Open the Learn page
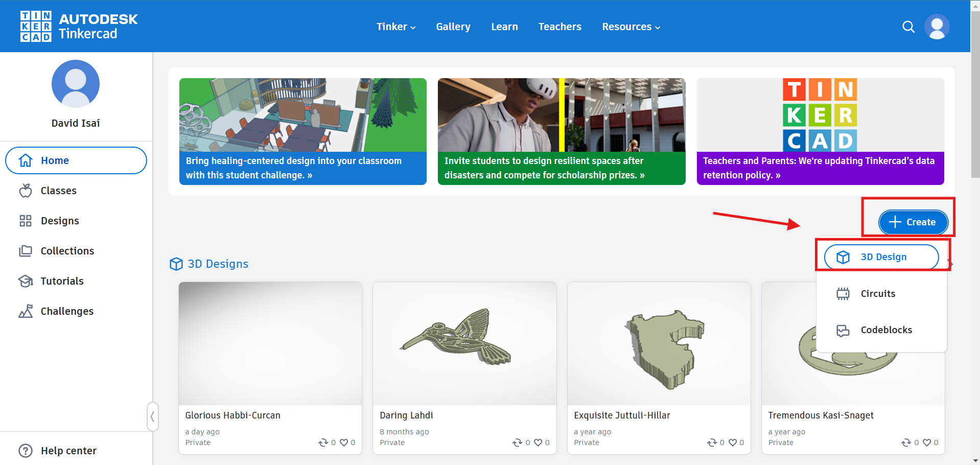 (504, 27)
